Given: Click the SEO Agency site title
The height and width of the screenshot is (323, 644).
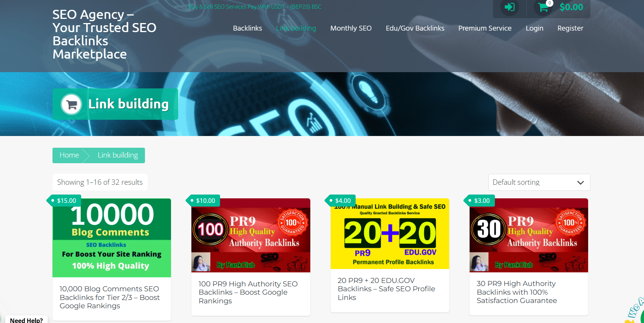Looking at the screenshot, I should [104, 34].
